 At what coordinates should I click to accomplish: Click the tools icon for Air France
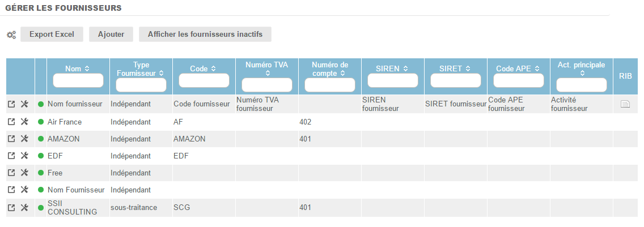pos(24,122)
